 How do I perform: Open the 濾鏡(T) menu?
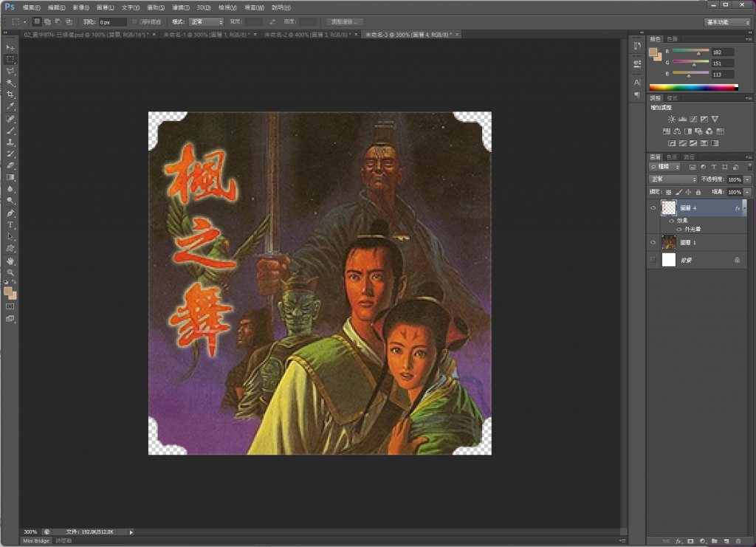[x=181, y=7]
